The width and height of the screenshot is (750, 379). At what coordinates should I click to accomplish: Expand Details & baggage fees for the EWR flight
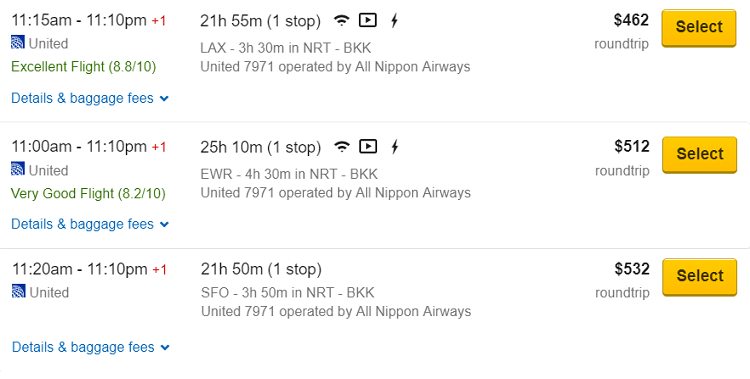90,224
